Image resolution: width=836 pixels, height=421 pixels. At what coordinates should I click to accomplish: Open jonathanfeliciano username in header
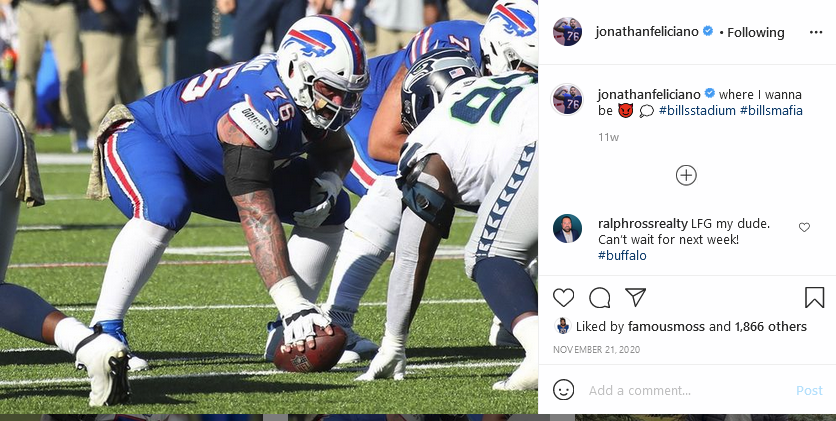647,31
